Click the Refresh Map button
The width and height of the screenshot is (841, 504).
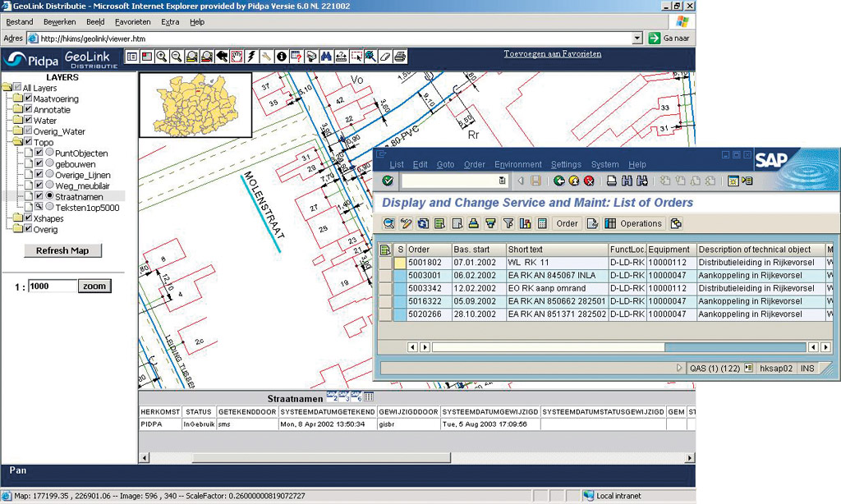click(x=62, y=250)
